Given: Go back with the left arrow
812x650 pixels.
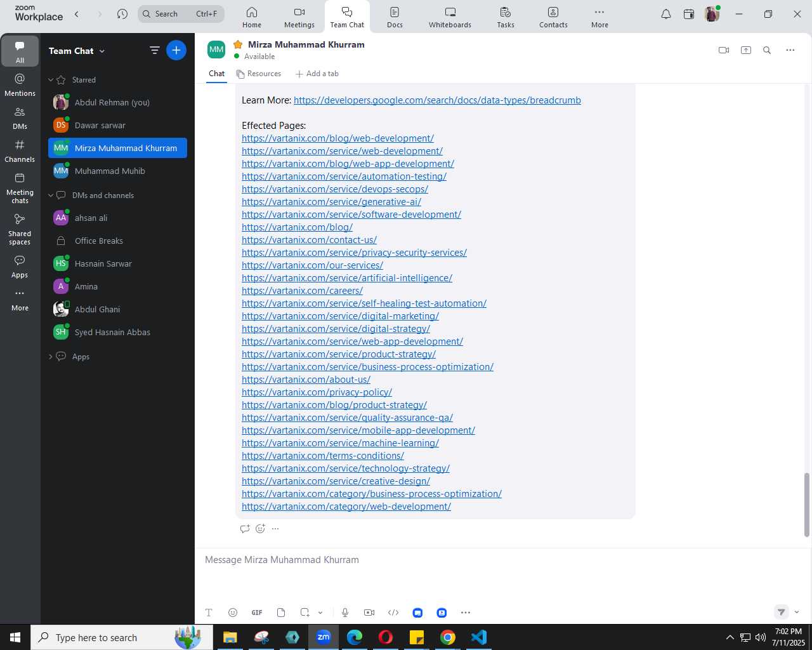Looking at the screenshot, I should point(77,14).
